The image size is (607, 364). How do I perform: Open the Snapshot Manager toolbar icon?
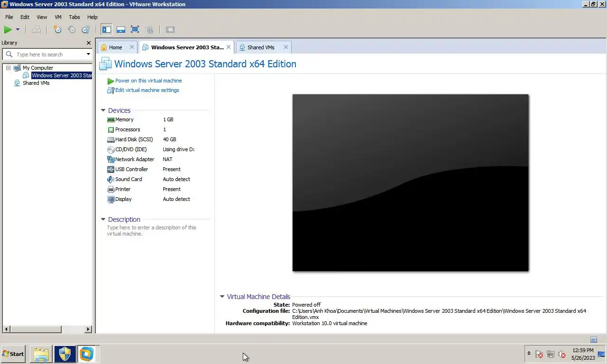coord(86,29)
